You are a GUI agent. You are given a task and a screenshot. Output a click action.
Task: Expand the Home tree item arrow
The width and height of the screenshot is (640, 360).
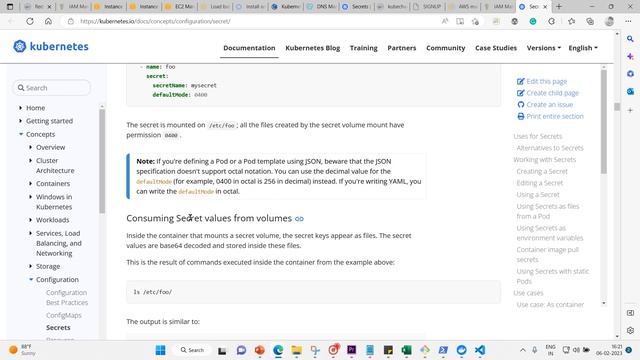(x=20, y=108)
